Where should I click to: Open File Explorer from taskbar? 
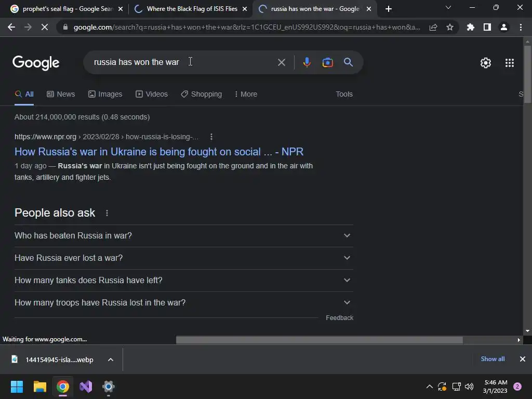point(39,387)
